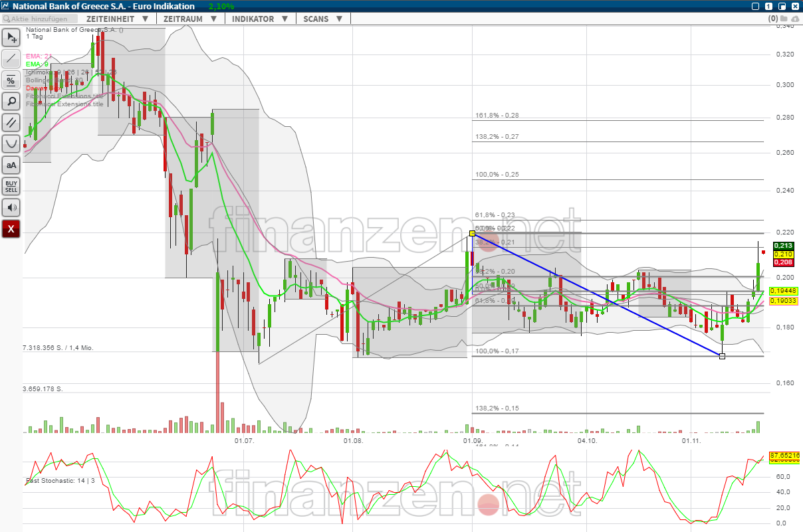This screenshot has width=803, height=532.
Task: Click the empty square window layout icon
Action: (755, 6)
